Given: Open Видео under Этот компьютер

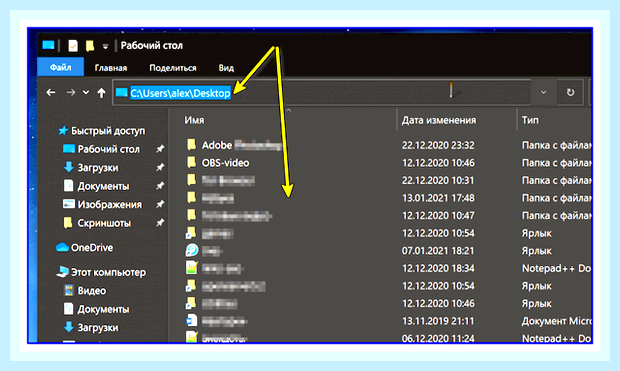Looking at the screenshot, I should (x=92, y=291).
